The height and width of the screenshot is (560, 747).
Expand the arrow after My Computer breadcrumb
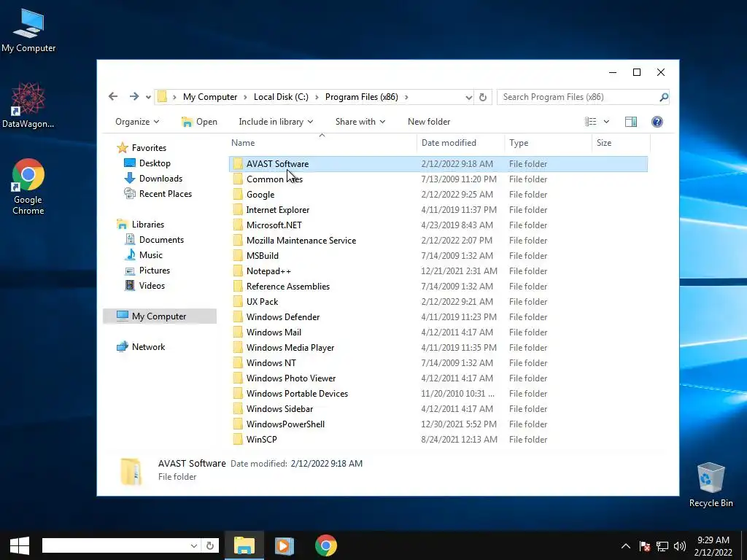click(x=245, y=97)
